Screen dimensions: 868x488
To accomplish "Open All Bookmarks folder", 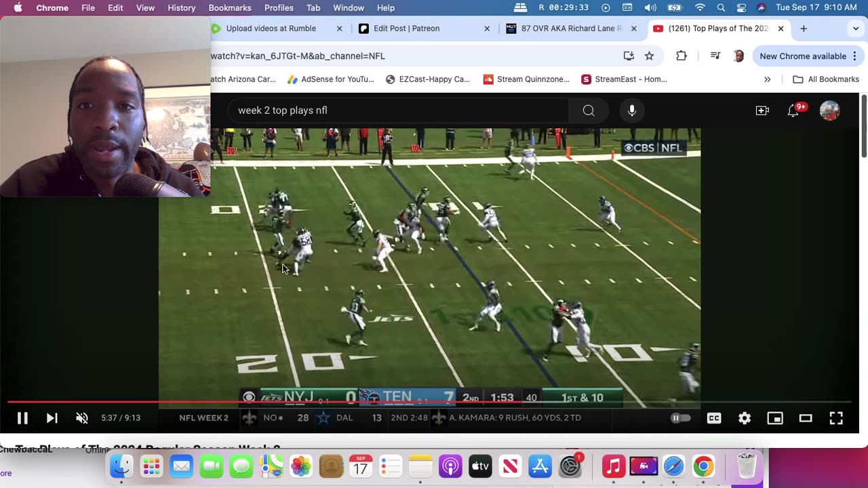I will [826, 79].
